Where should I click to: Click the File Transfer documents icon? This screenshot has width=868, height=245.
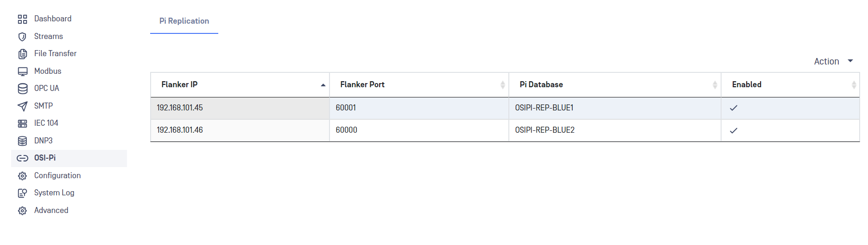(22, 54)
